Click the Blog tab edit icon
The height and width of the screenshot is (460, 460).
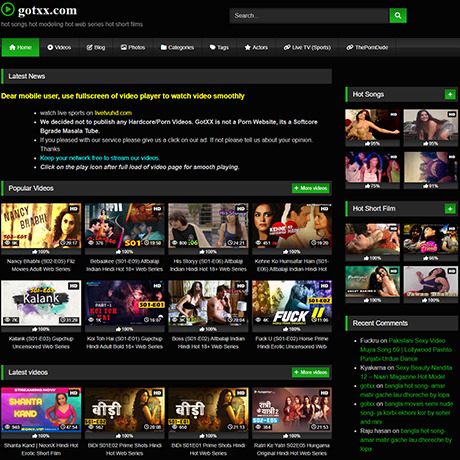click(x=89, y=47)
